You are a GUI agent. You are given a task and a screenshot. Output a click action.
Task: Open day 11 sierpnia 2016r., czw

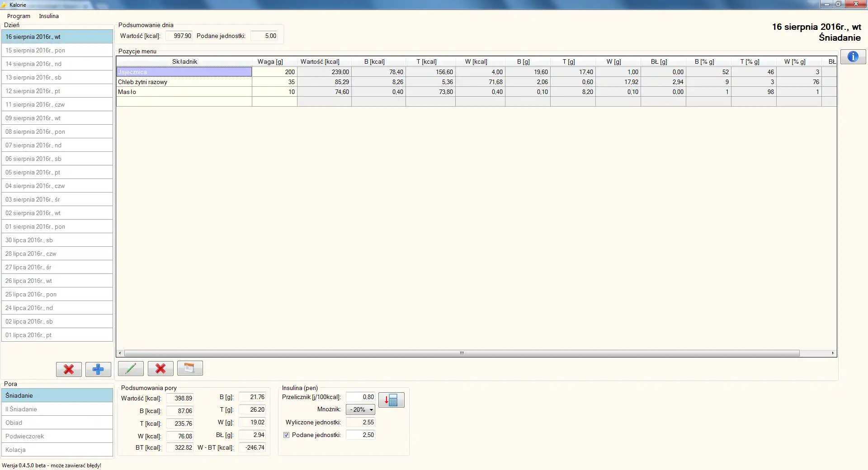tap(57, 104)
